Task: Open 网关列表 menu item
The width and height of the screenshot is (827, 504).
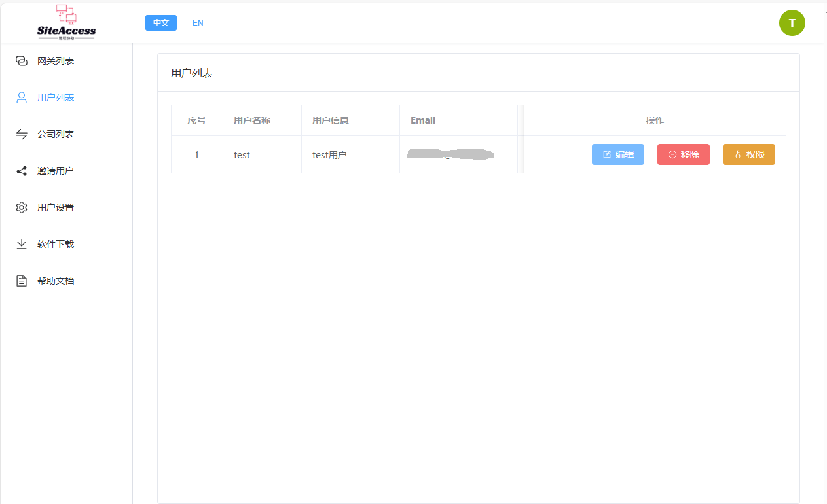Action: click(x=56, y=61)
